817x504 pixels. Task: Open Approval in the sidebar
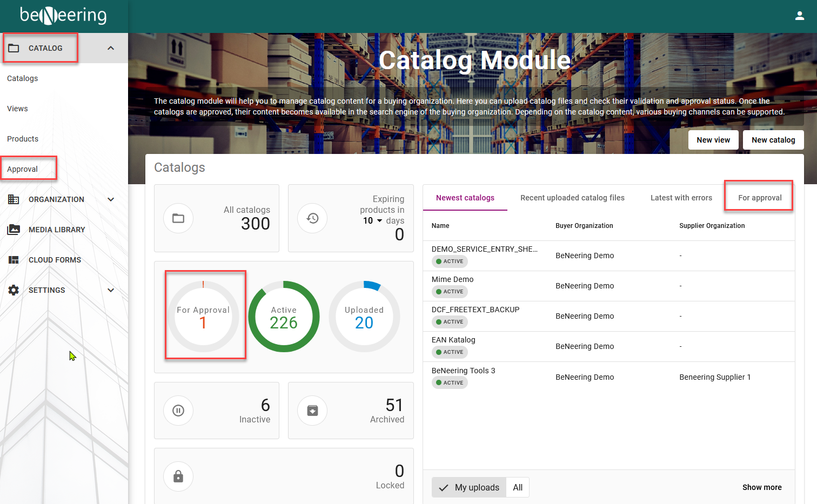coord(22,169)
